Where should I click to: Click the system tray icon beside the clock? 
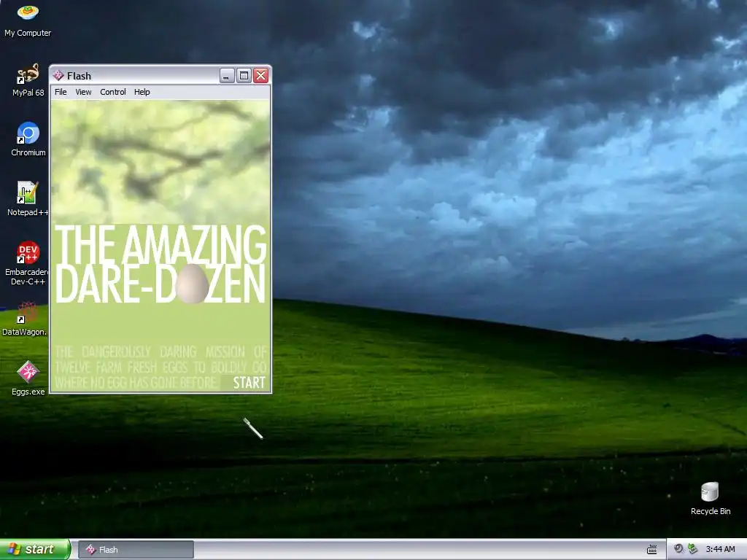click(693, 549)
